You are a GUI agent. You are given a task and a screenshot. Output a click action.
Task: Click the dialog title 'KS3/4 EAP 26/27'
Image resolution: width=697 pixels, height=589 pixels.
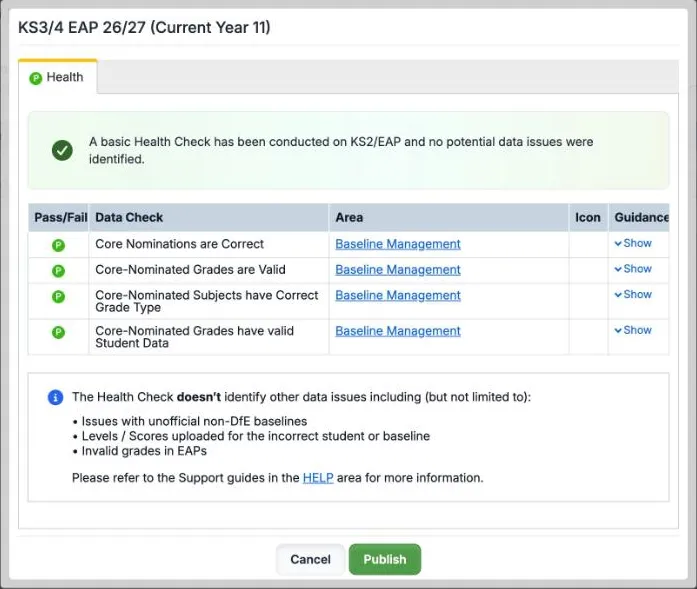click(x=144, y=28)
